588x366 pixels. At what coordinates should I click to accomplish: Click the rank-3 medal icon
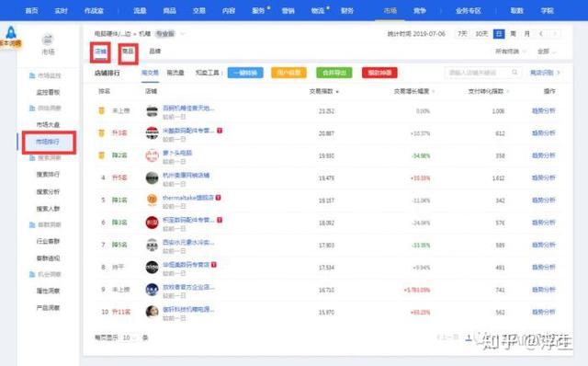coord(101,155)
